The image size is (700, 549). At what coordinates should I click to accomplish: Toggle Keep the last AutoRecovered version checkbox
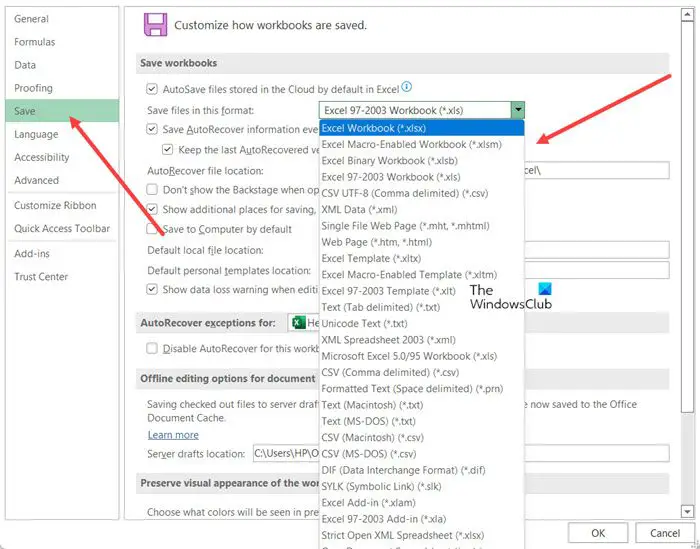[167, 150]
